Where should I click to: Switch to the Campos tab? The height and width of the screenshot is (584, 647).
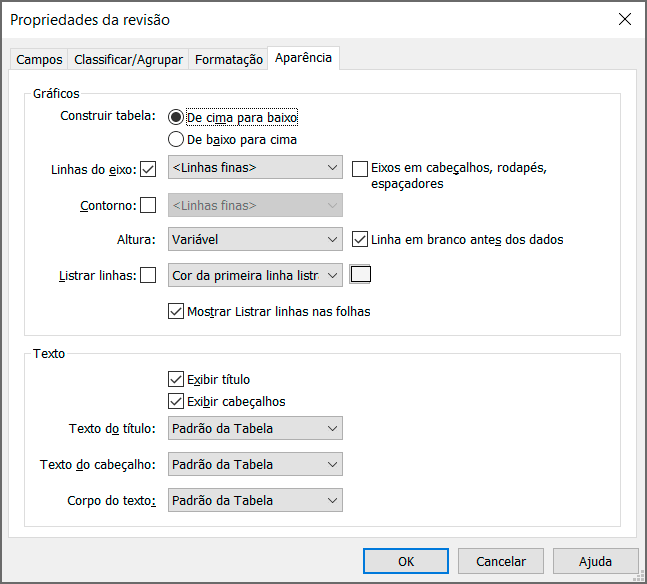tap(39, 60)
